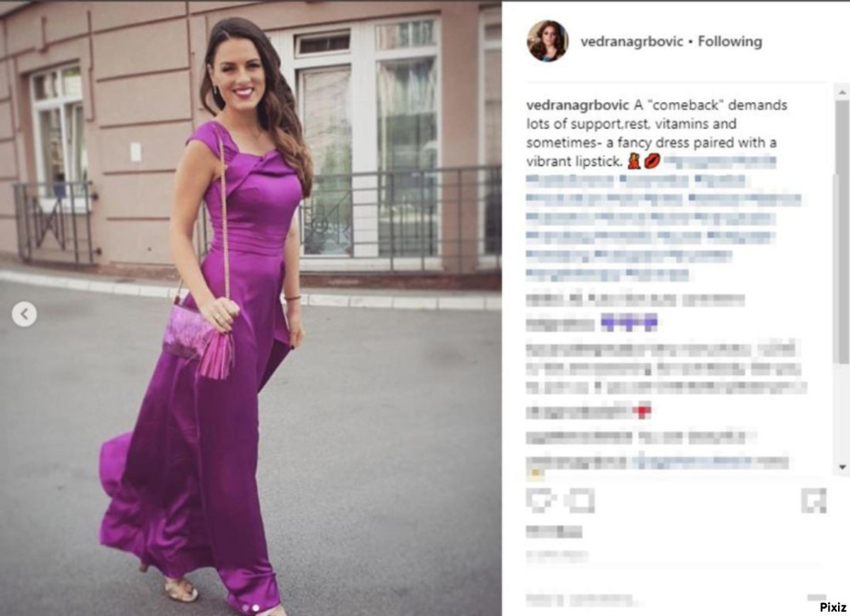The height and width of the screenshot is (616, 850).
Task: Open vedranagrbovic username in post header
Action: [632, 41]
